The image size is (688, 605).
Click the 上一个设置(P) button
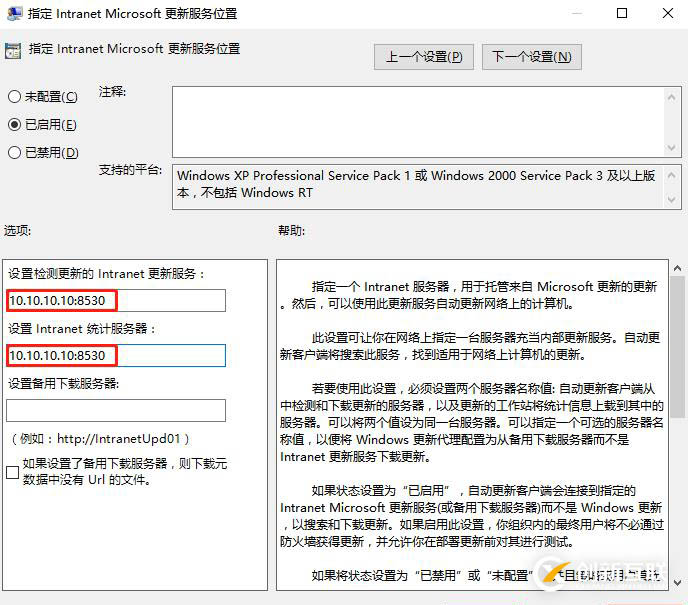[x=424, y=57]
